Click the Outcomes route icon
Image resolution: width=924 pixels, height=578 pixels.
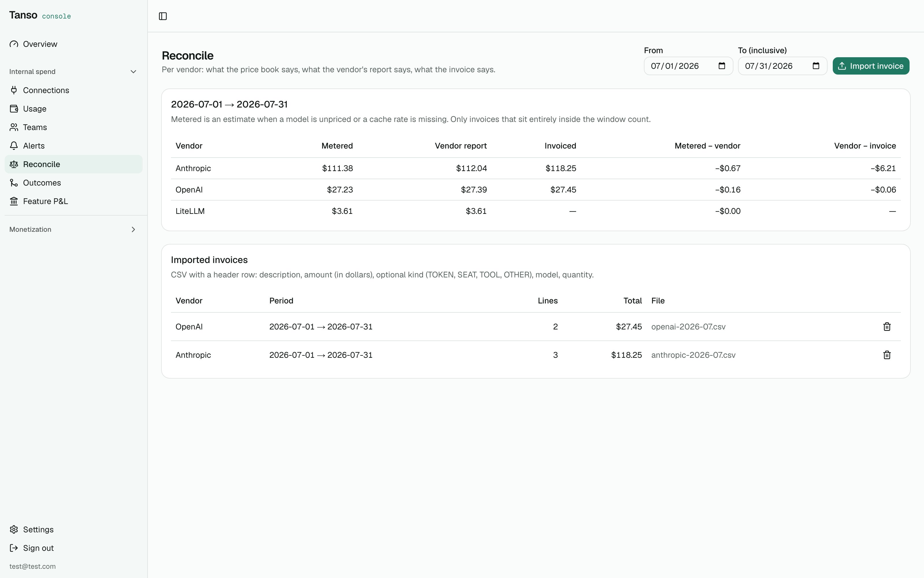click(x=14, y=183)
